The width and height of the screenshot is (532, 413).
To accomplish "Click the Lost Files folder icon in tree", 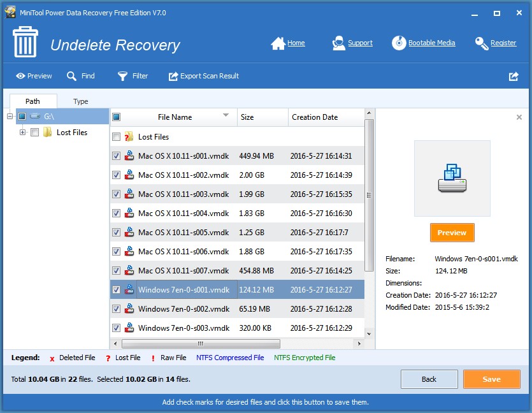I will [x=48, y=132].
